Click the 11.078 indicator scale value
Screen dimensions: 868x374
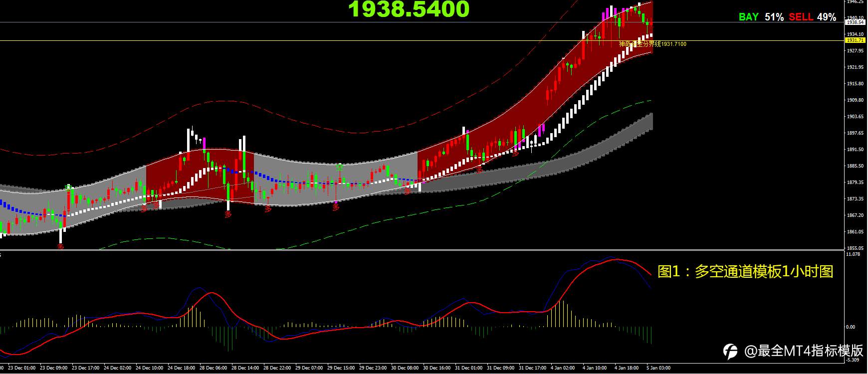pyautogui.click(x=854, y=254)
